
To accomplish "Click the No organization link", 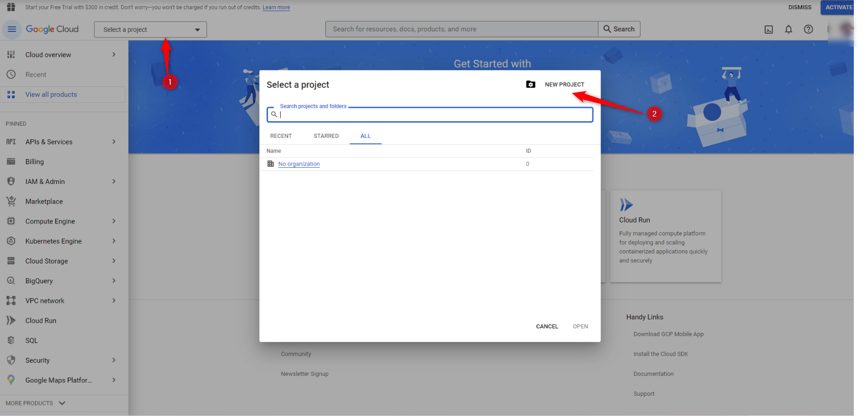I will coord(299,164).
